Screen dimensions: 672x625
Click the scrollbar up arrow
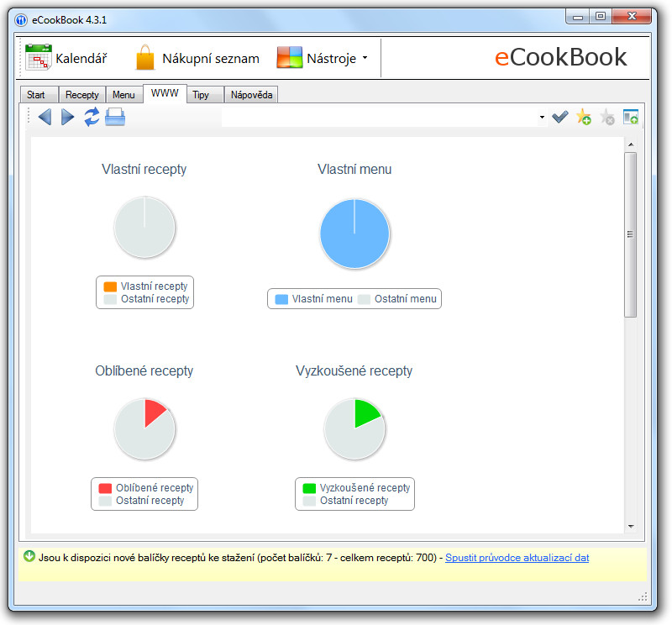(x=631, y=144)
